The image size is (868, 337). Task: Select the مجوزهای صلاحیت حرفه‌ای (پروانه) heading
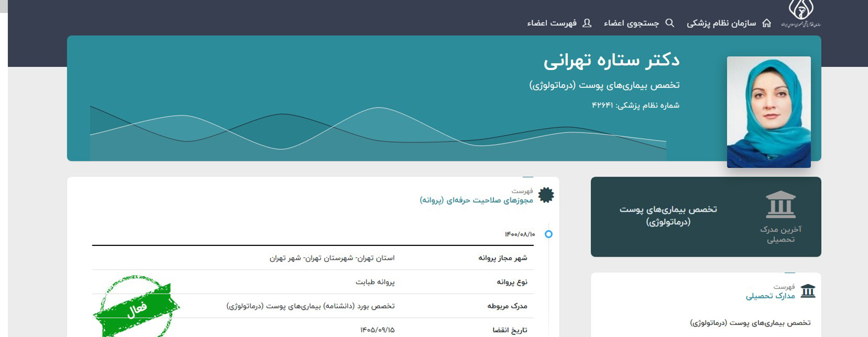[476, 200]
